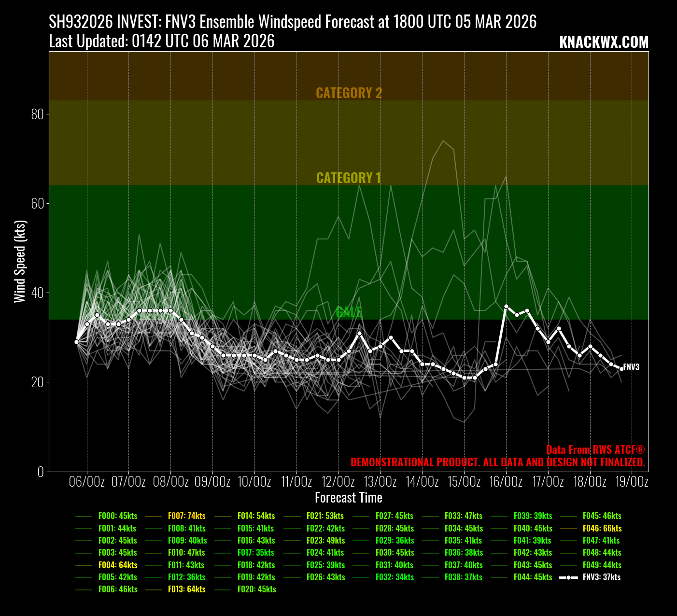Image resolution: width=677 pixels, height=616 pixels.
Task: Click the FNV3 label at the line's end
Action: click(x=631, y=367)
